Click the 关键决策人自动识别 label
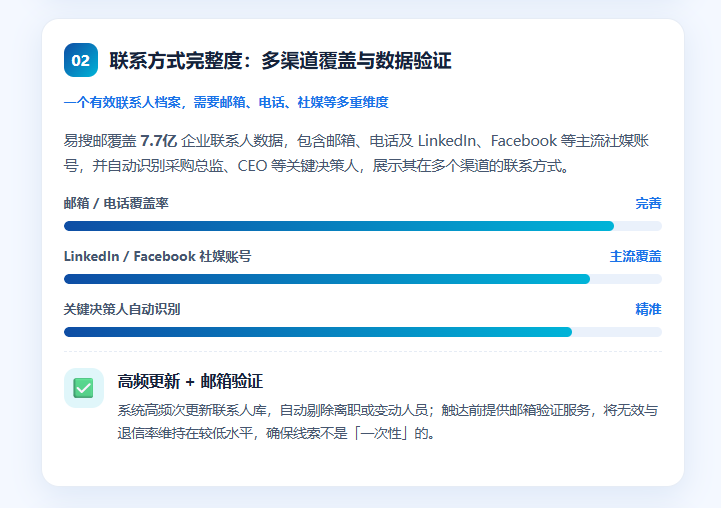 pos(122,309)
